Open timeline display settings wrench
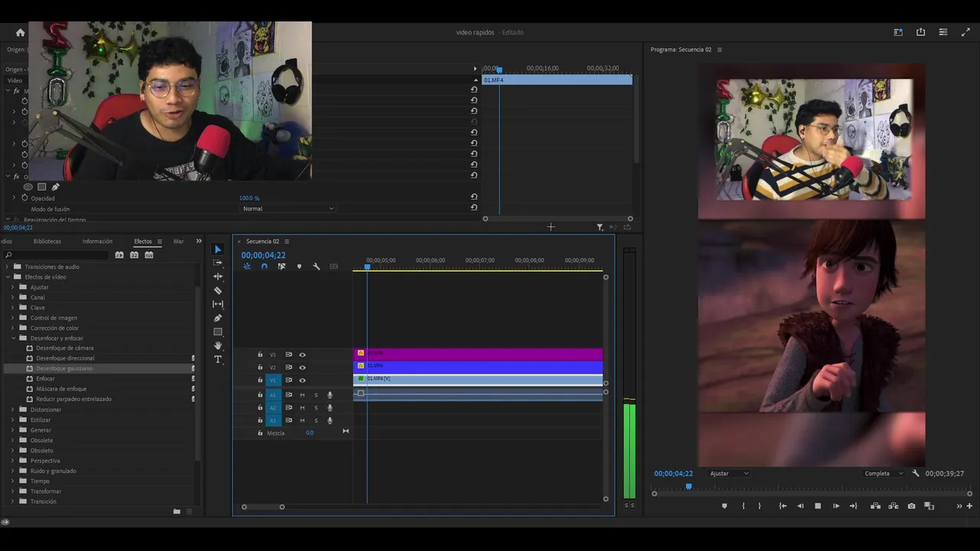 pos(316,266)
